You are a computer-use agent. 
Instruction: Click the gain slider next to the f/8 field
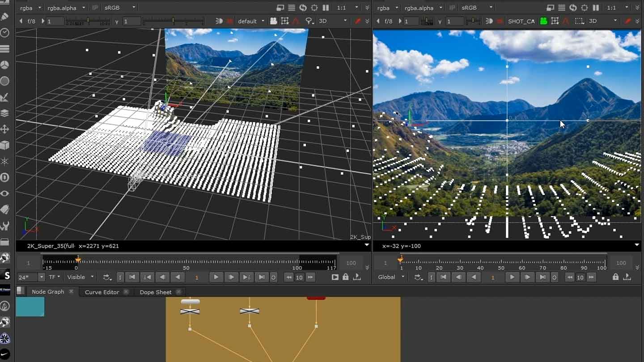87,21
